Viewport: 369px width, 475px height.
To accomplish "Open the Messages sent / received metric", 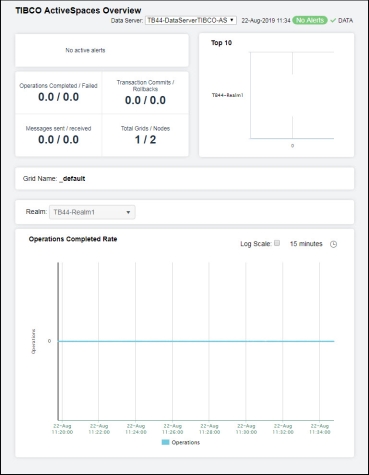I will 58,135.
